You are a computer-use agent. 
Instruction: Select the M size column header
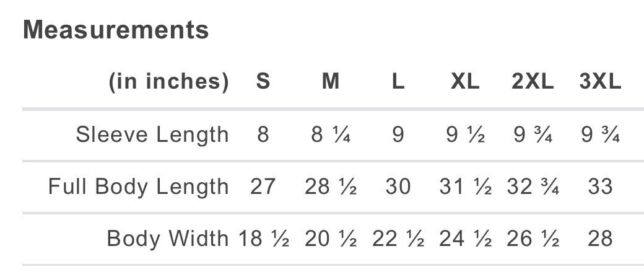331,81
